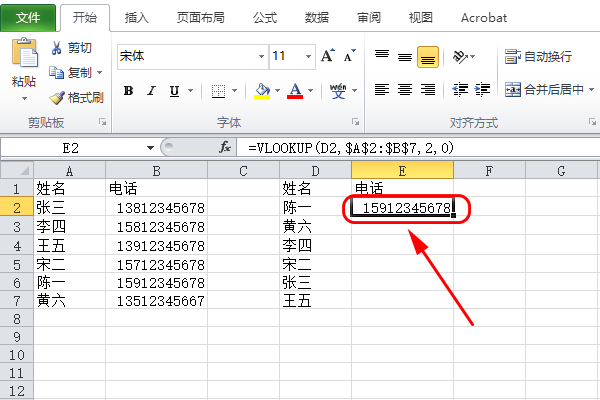This screenshot has height=400, width=600.
Task: Apply yellow fill color bucket
Action: (262, 91)
